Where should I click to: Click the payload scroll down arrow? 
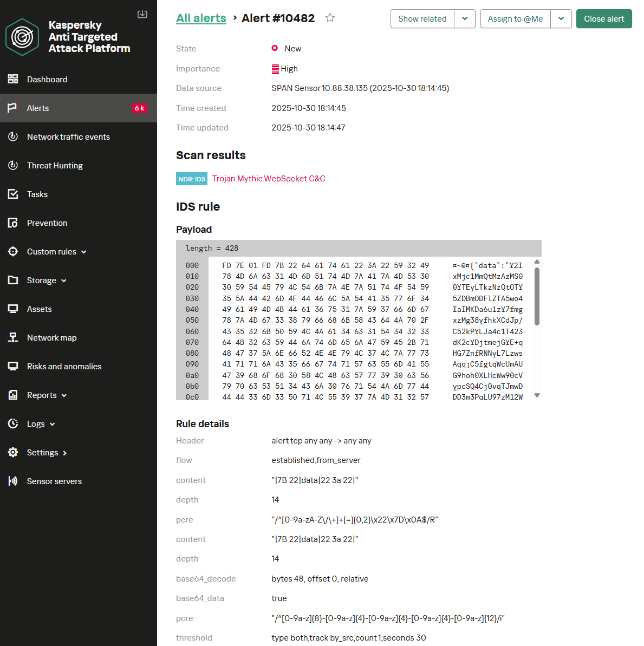pos(537,395)
